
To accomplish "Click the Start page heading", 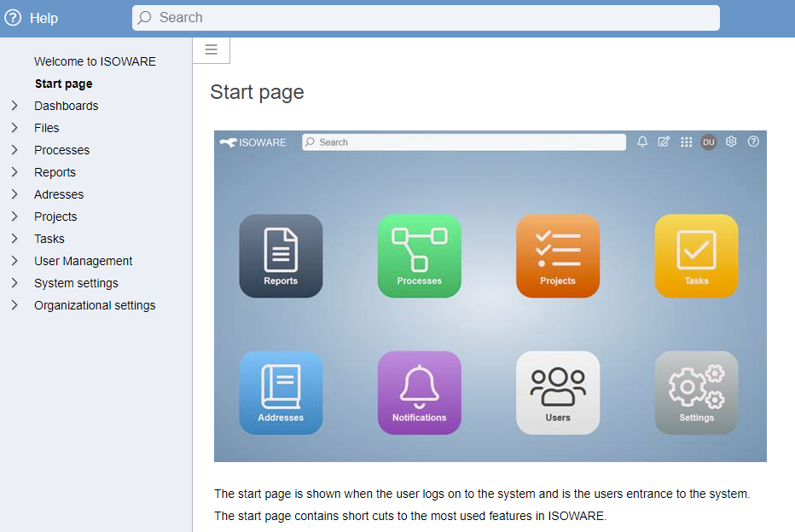I will (257, 92).
